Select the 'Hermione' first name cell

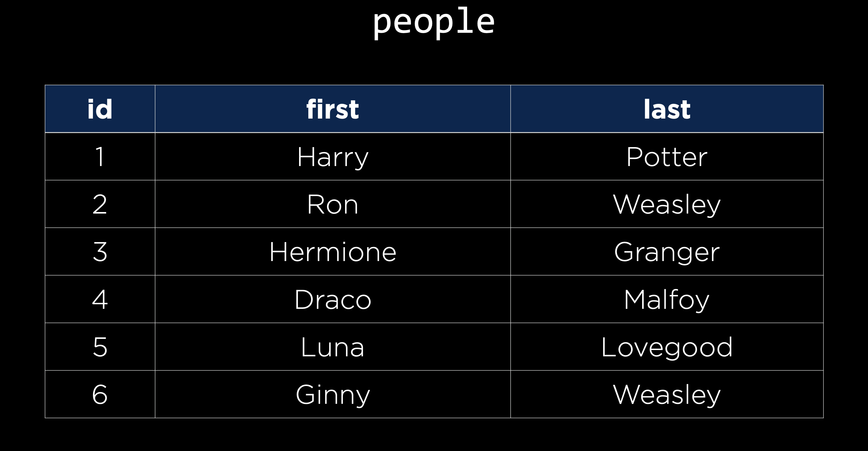333,252
